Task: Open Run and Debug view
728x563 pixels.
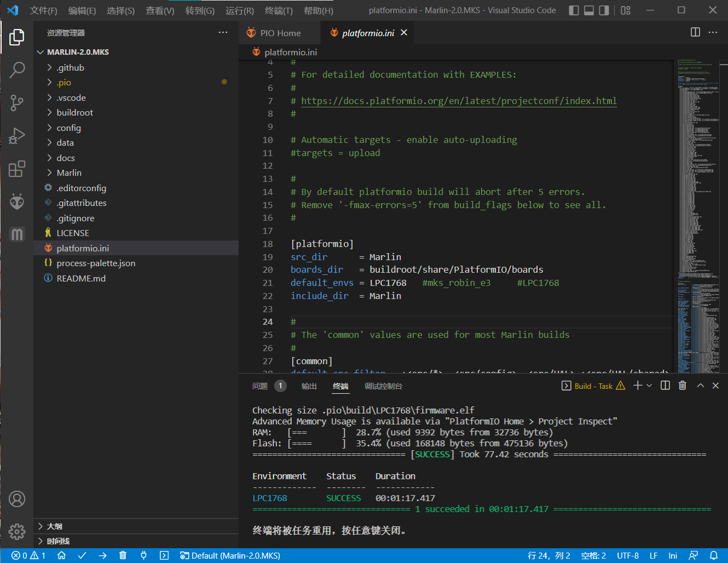Action: [x=17, y=135]
